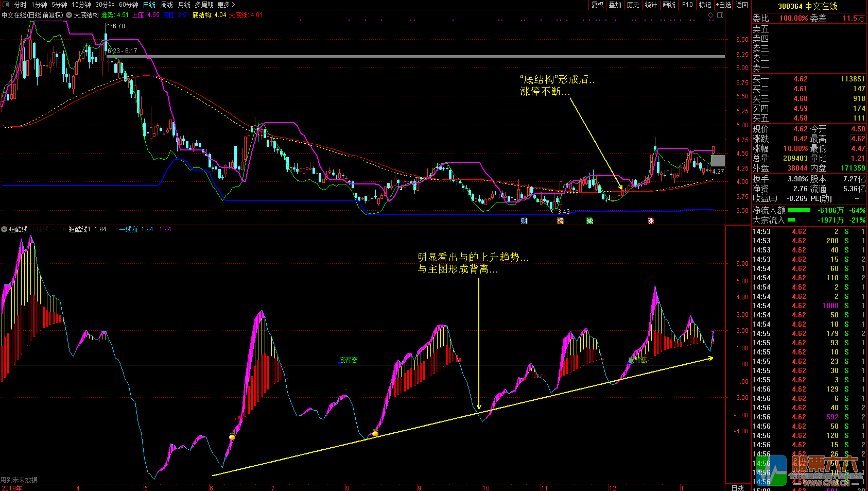Screen dimensions: 868x491
Task: Click the 返回 back button
Action: pos(741,5)
